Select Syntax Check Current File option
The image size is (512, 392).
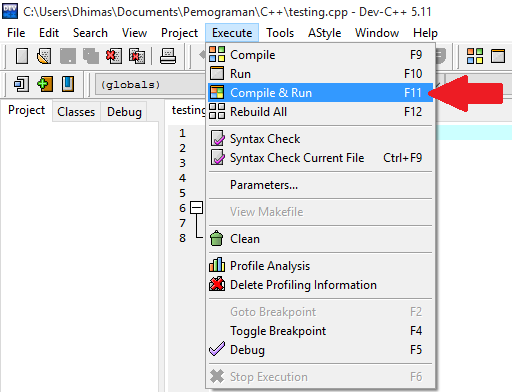click(x=320, y=157)
